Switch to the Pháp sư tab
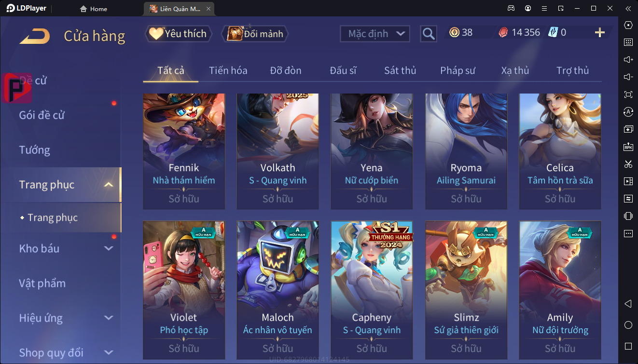Image resolution: width=638 pixels, height=364 pixels. point(458,70)
